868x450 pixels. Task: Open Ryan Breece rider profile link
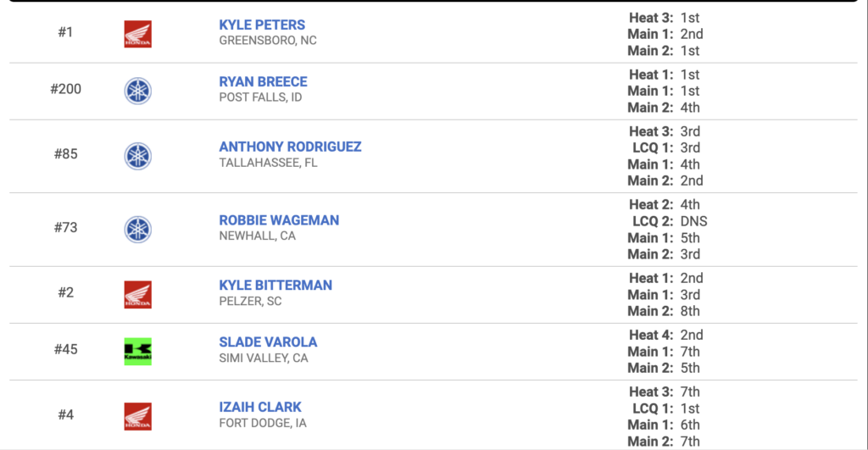(x=263, y=82)
